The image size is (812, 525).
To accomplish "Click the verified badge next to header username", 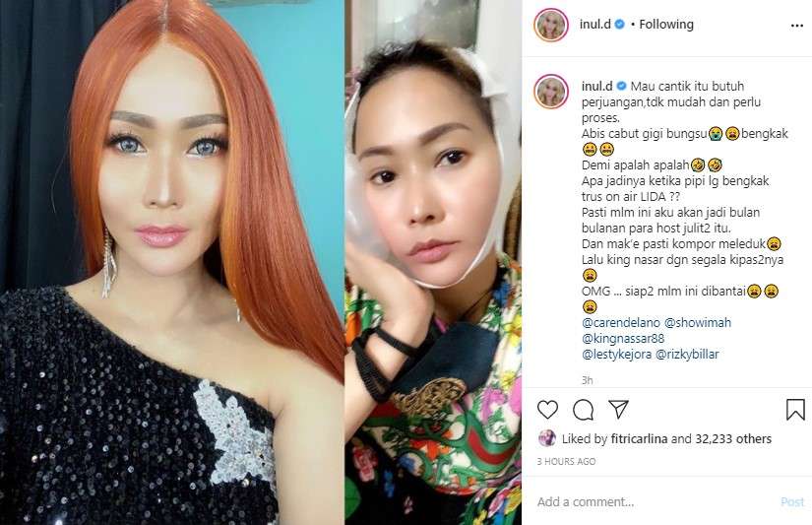I will click(x=620, y=24).
